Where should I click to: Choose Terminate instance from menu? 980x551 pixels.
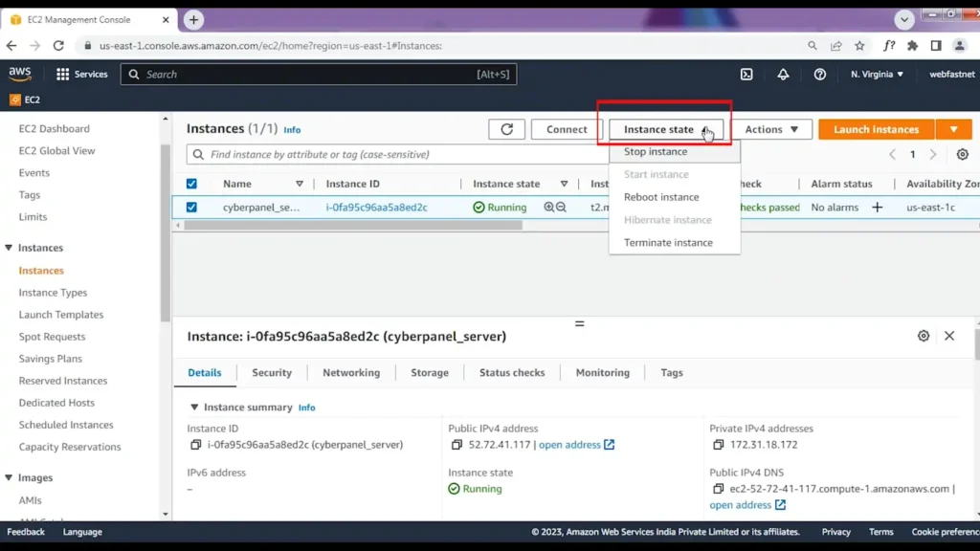click(x=675, y=242)
